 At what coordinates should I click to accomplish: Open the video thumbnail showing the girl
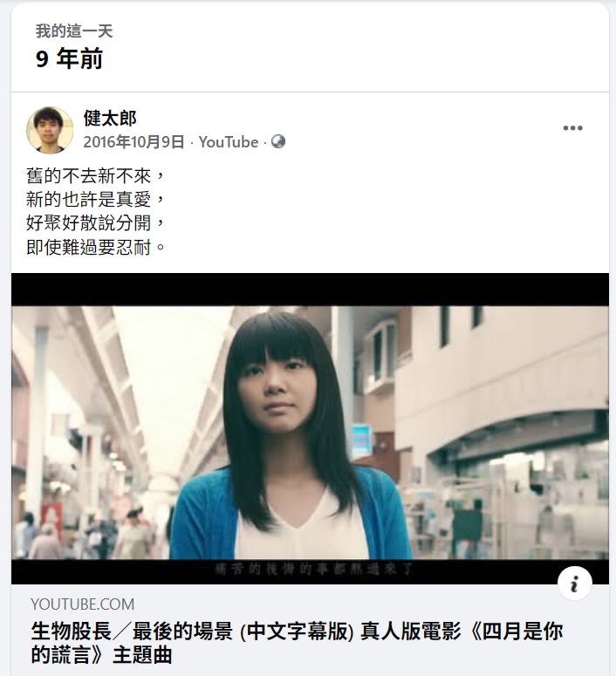[x=310, y=428]
